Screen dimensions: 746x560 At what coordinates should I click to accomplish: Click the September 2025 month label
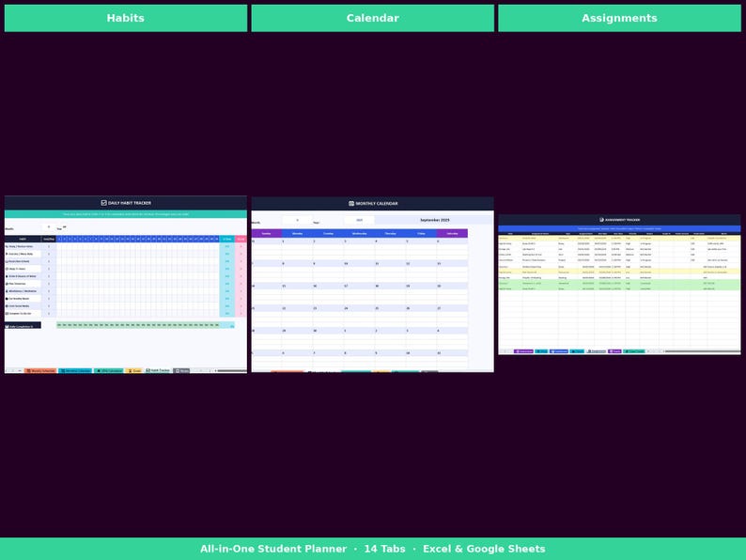click(434, 220)
